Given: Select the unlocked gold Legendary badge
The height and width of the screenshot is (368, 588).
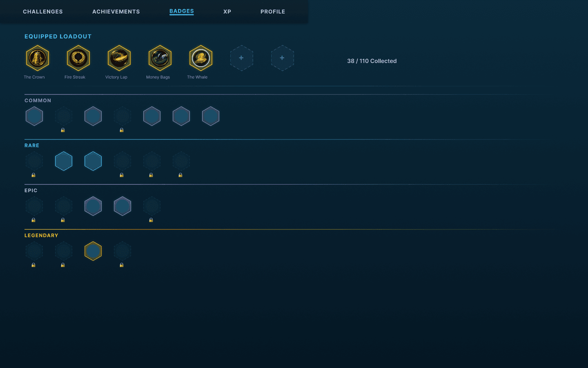Looking at the screenshot, I should coord(93,251).
